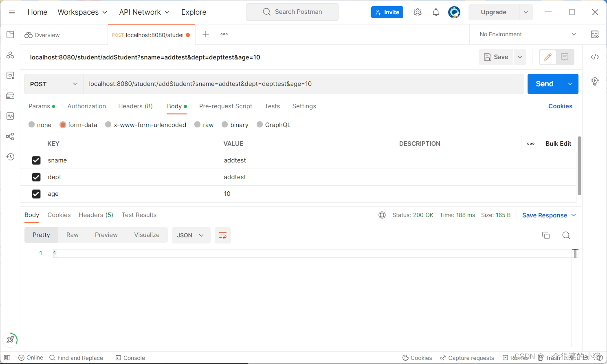Open the Pre-request Script tab

pos(226,106)
